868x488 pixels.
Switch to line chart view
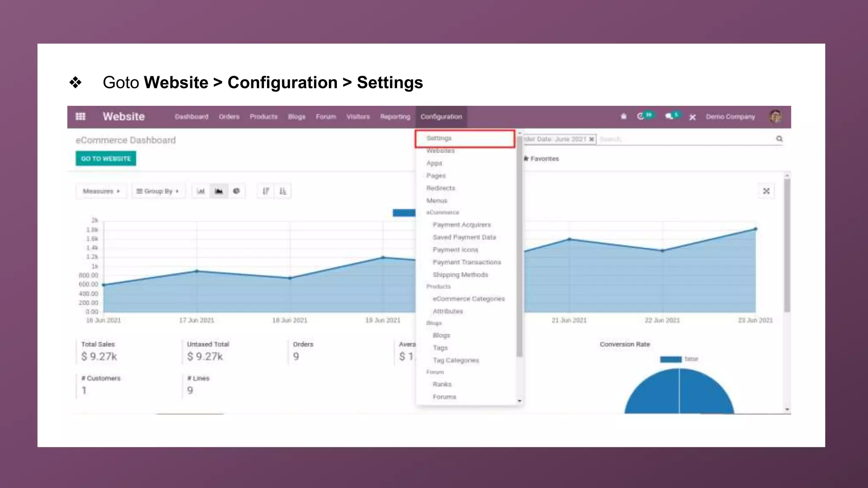pos(219,191)
